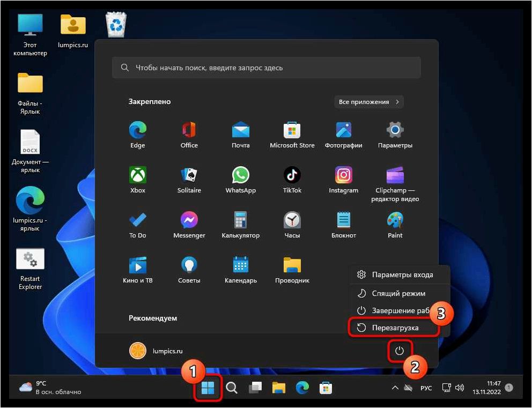This screenshot has height=408, width=532.
Task: Open the Советы tips app
Action: pyautogui.click(x=189, y=270)
